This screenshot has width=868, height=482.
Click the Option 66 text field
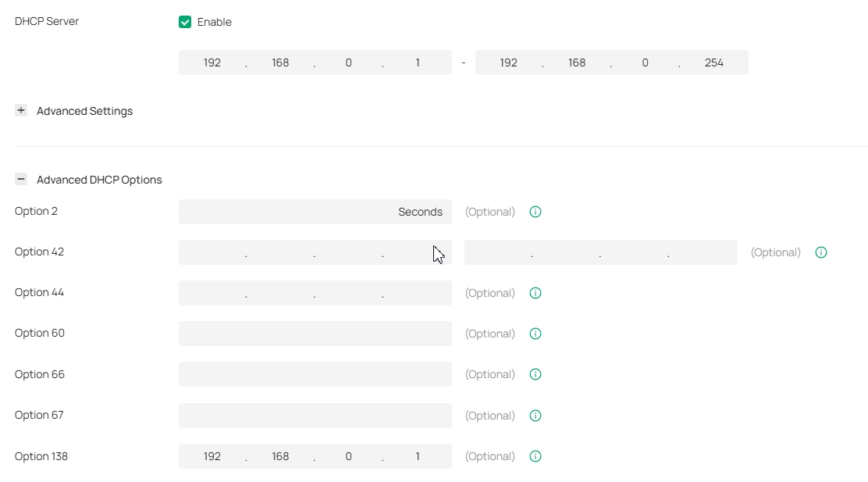tap(315, 374)
